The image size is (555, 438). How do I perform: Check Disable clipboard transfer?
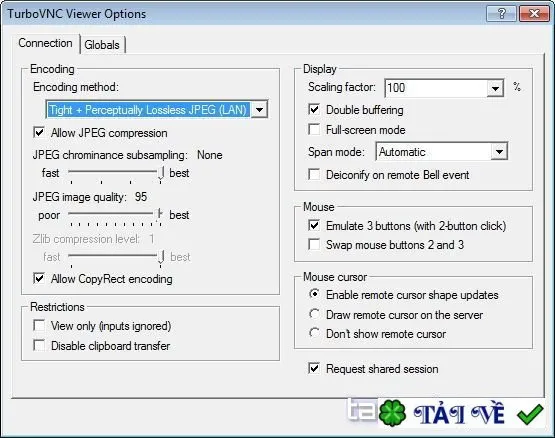39,346
